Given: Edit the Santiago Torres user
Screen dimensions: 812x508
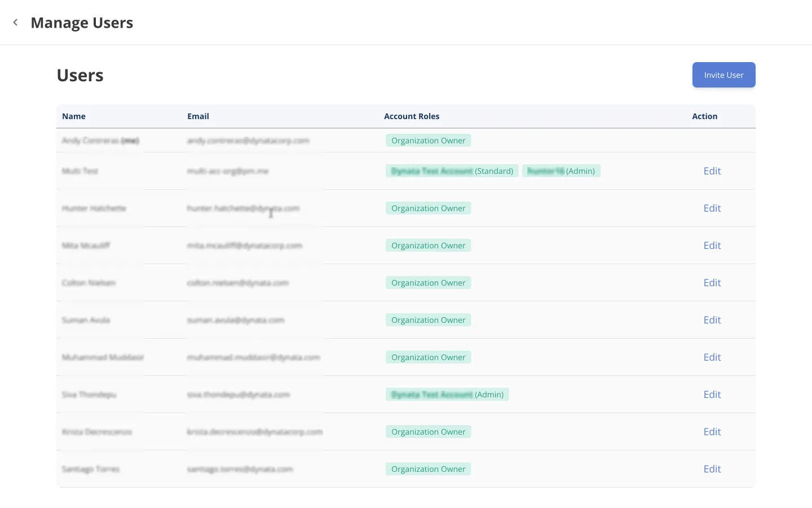Looking at the screenshot, I should [712, 469].
